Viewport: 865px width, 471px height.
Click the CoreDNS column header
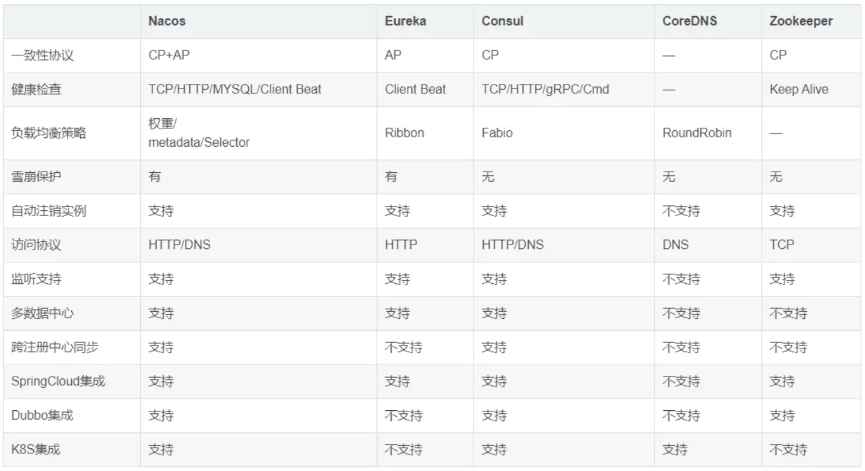click(690, 21)
